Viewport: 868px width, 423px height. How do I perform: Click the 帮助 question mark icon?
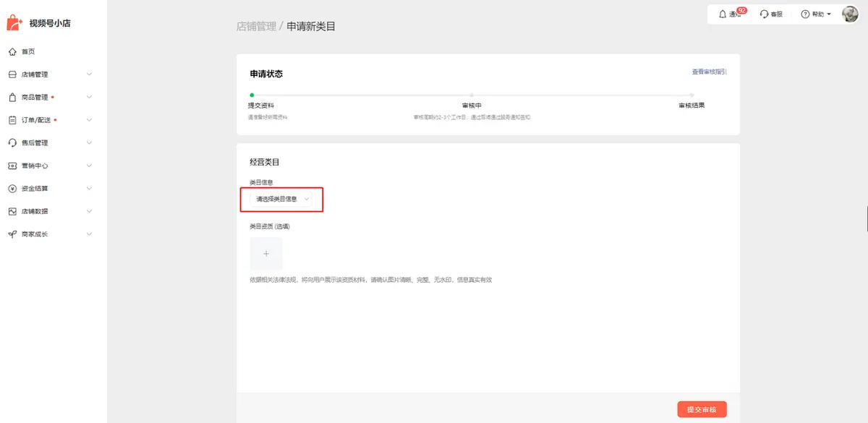(x=805, y=14)
